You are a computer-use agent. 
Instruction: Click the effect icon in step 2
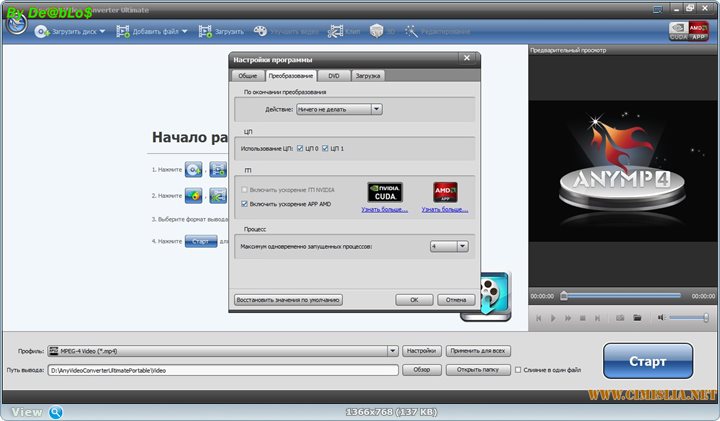click(x=193, y=196)
